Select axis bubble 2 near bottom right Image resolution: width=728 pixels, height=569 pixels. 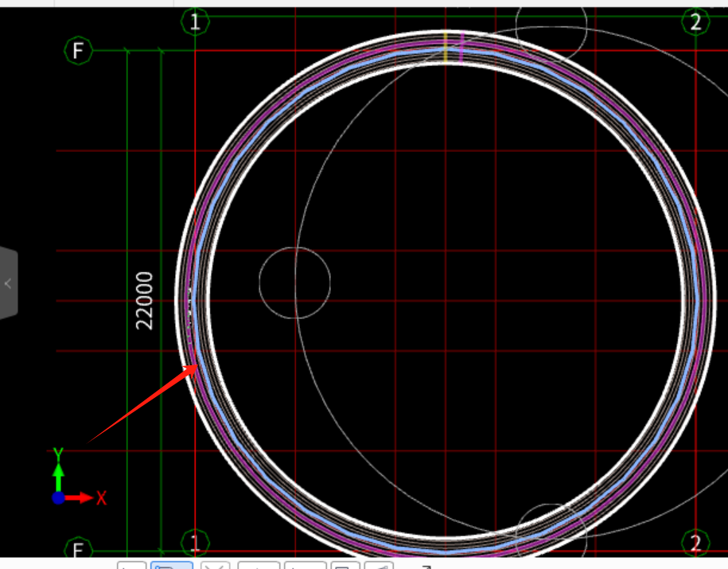pyautogui.click(x=695, y=543)
